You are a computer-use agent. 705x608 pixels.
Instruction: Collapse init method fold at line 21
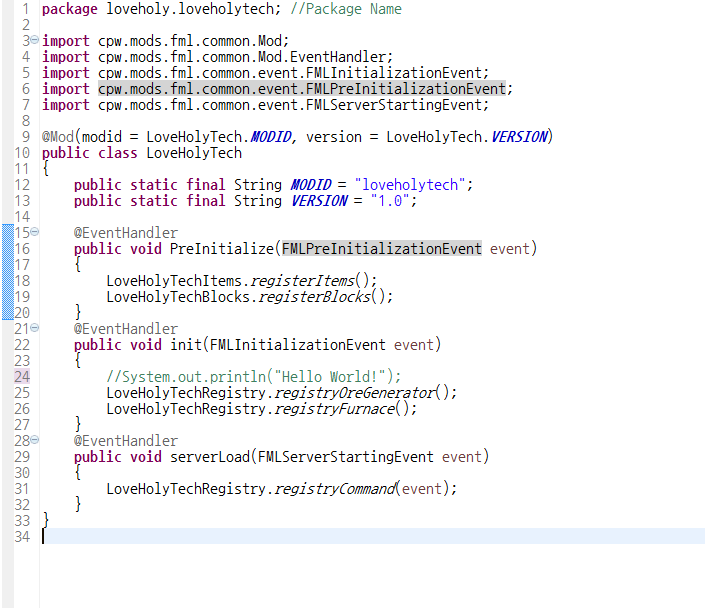(x=35, y=328)
